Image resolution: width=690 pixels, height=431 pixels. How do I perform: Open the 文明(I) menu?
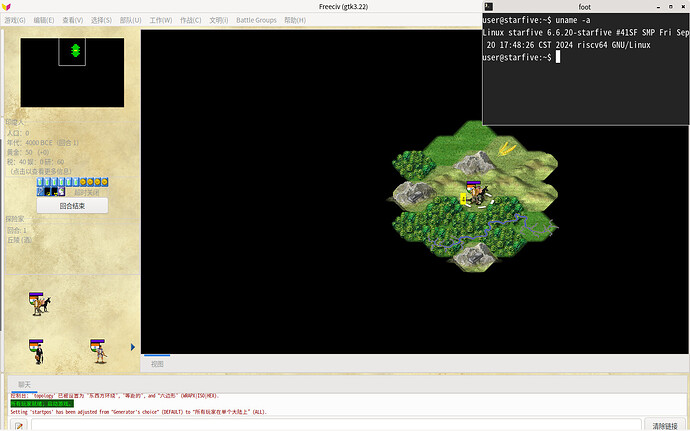[x=219, y=20]
